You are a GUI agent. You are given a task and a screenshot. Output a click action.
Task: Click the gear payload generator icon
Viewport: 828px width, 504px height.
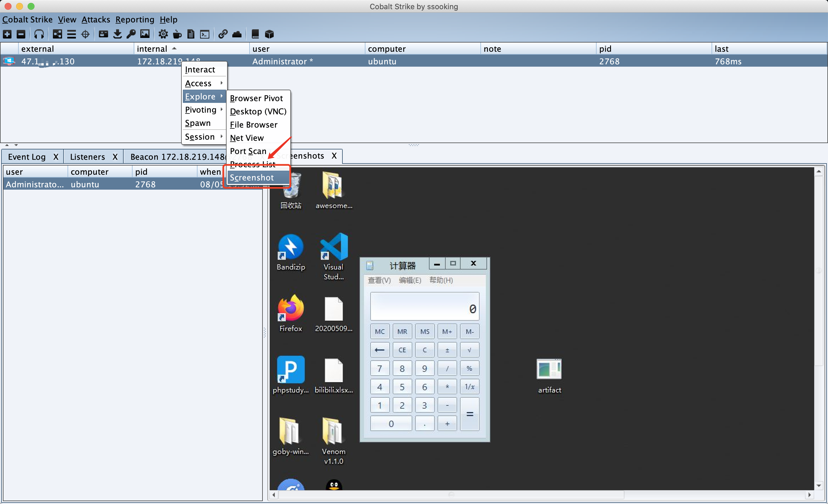163,34
